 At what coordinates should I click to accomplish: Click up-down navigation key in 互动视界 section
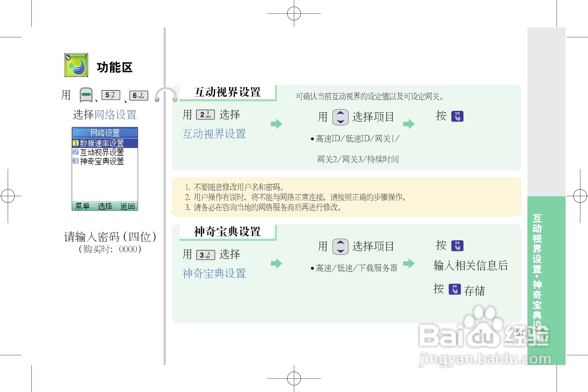pos(340,117)
